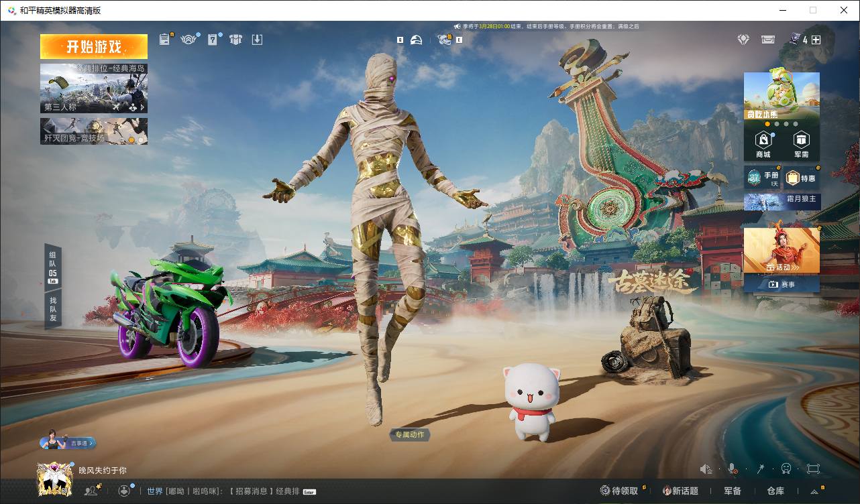Click the magic wand effects icon

point(761,469)
